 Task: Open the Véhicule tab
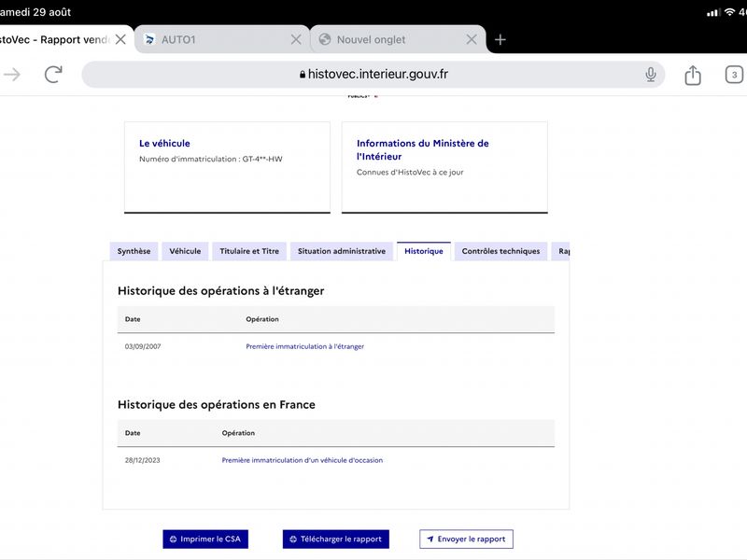tap(185, 251)
